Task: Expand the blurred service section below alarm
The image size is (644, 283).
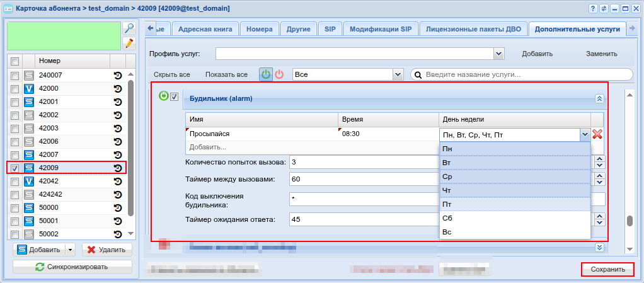Action: [599, 247]
